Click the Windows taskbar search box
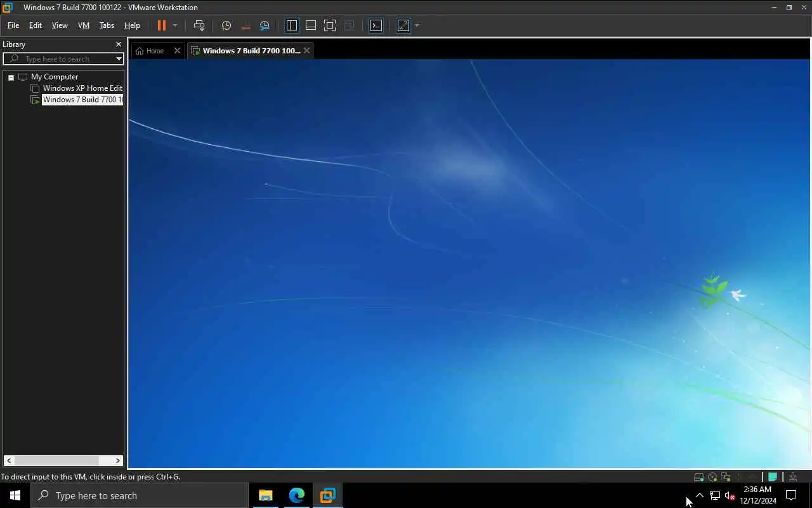This screenshot has width=812, height=508. point(140,495)
